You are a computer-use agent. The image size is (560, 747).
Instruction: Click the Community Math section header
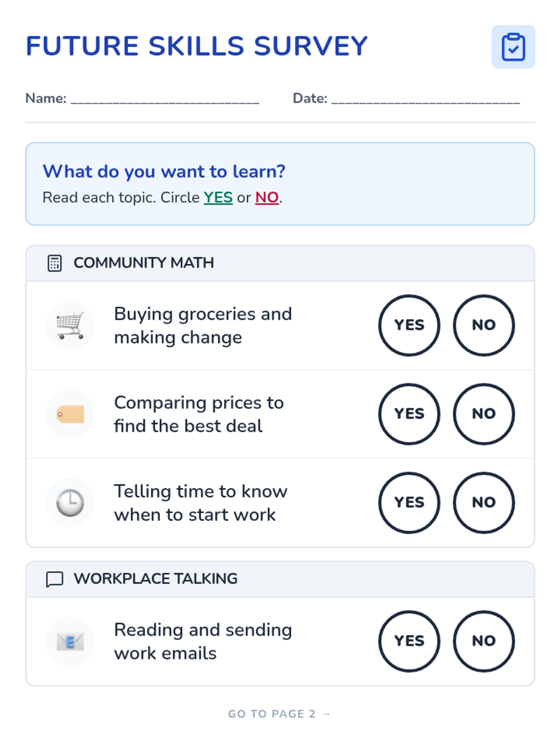click(x=144, y=263)
